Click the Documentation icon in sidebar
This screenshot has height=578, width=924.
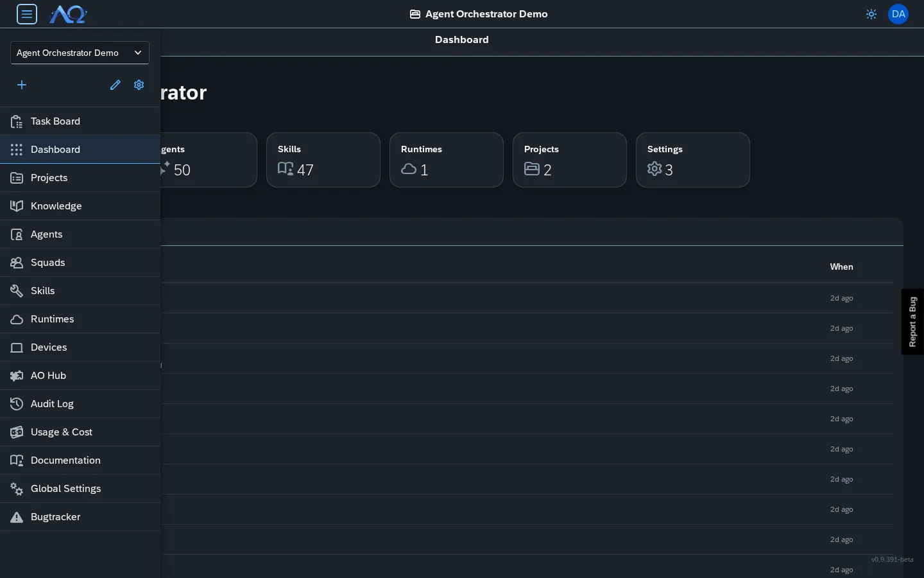17,460
